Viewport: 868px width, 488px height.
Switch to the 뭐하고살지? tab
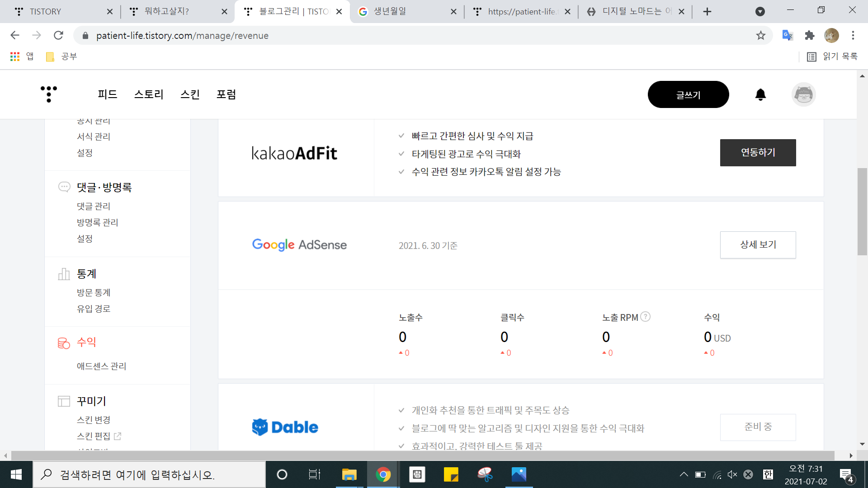(x=178, y=12)
